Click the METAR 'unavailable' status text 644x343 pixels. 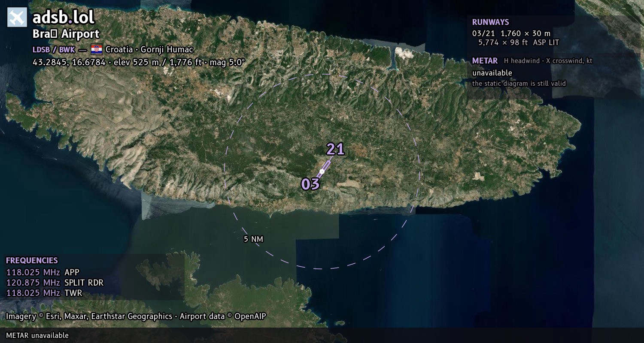click(492, 73)
